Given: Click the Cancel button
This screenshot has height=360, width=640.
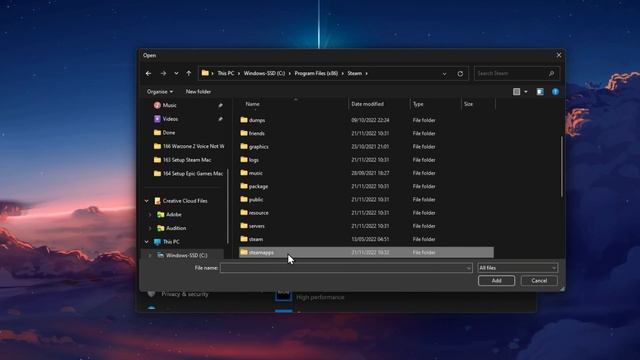Looking at the screenshot, I should 539,281.
